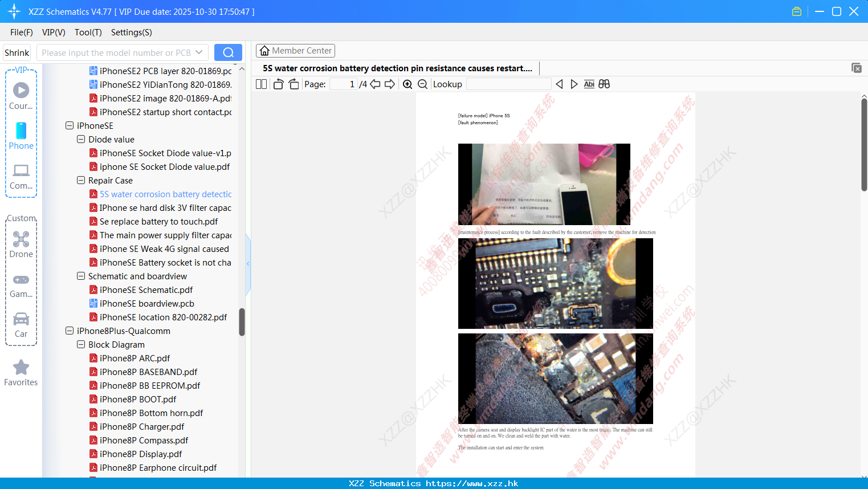868x489 pixels.
Task: Collapse the iPhone8Plus-Qualcomm node
Action: [x=70, y=331]
